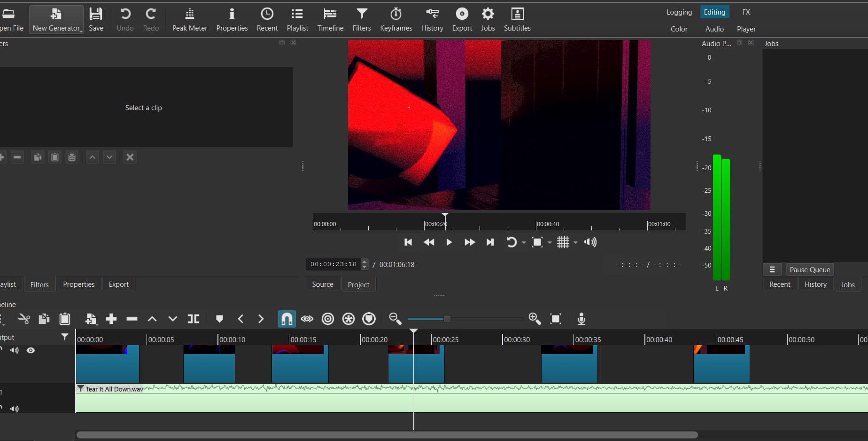The image size is (868, 441).
Task: Switch to the Color layout
Action: [679, 29]
